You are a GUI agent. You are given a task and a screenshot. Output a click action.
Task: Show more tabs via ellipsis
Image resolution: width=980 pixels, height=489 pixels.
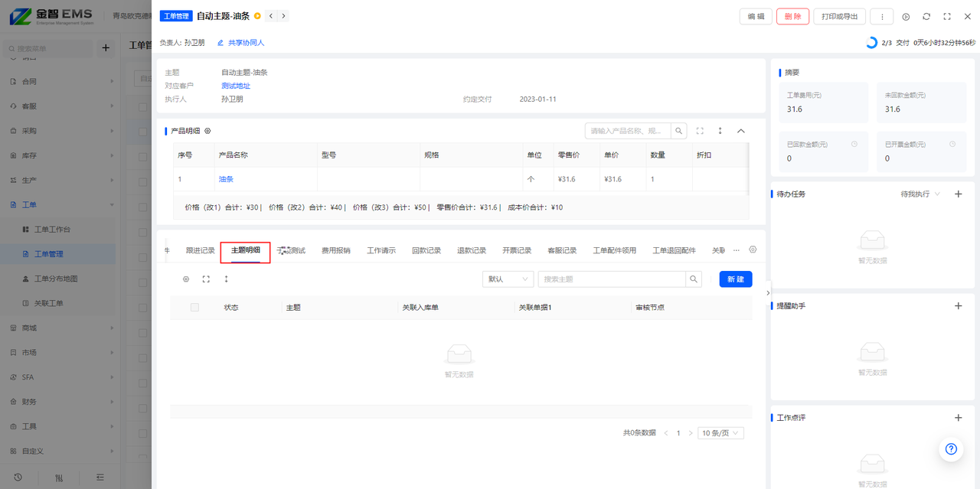click(737, 250)
